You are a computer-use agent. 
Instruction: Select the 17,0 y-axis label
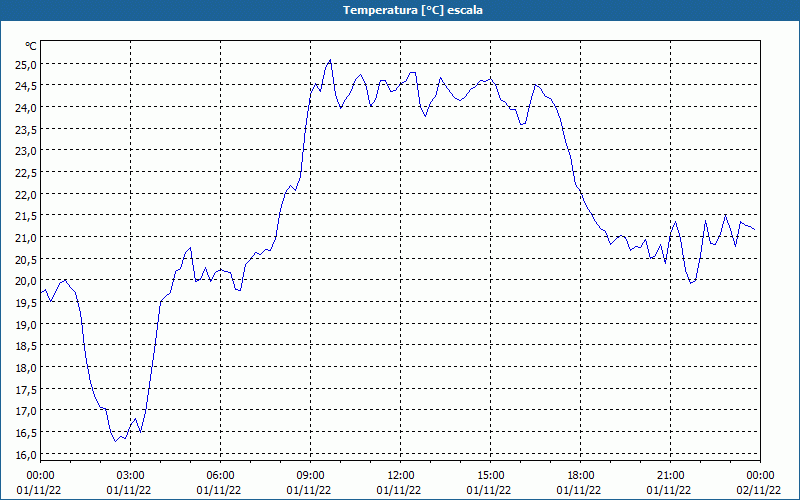click(x=27, y=411)
